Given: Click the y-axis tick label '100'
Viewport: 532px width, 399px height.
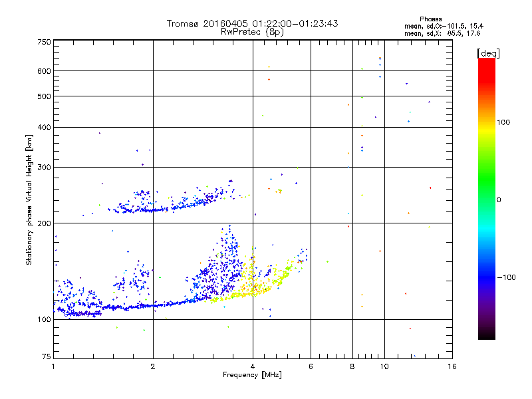Looking at the screenshot, I should 45,319.
